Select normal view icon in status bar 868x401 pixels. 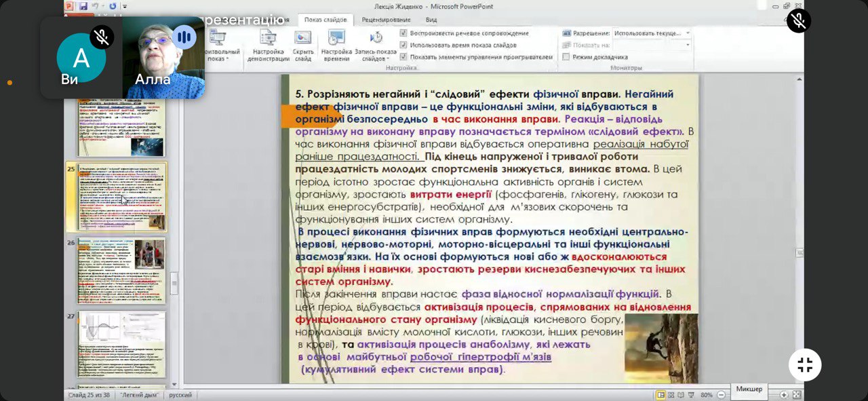click(660, 395)
